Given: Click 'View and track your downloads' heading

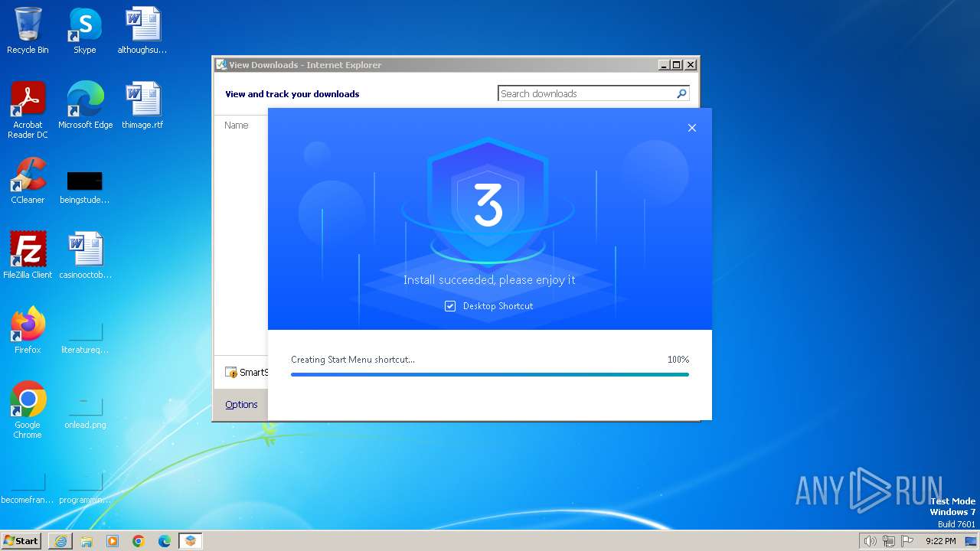Looking at the screenshot, I should [x=292, y=94].
